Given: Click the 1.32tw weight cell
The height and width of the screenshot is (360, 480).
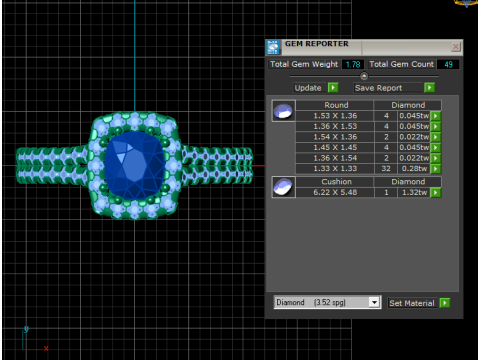Looking at the screenshot, I should (414, 193).
